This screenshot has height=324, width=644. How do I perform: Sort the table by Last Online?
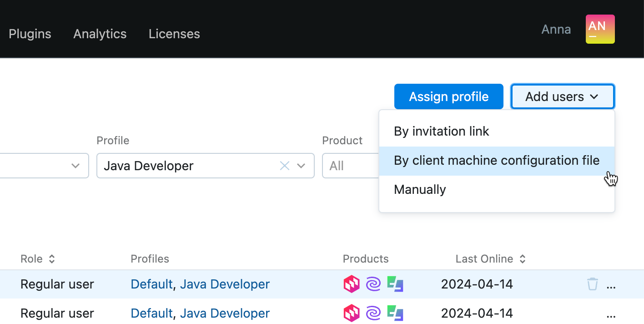(523, 258)
